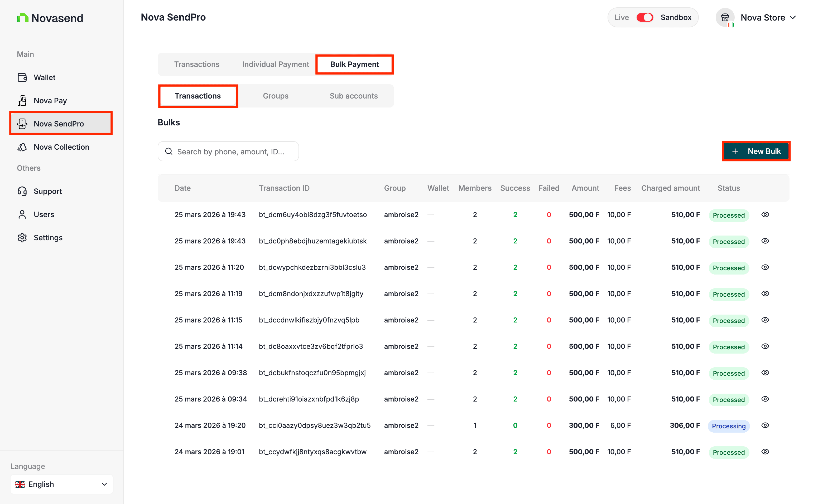Open the English language dropdown
Screen dimensions: 823x504
(x=61, y=484)
